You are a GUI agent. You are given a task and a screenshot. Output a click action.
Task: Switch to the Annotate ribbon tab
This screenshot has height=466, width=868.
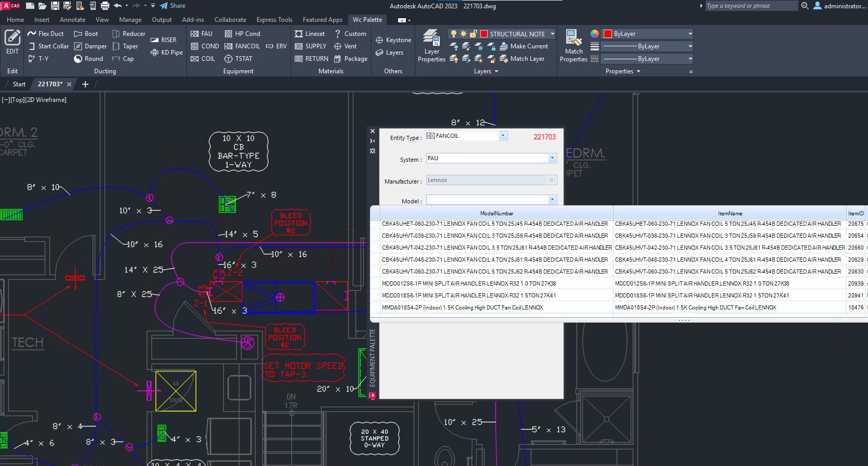(x=72, y=20)
